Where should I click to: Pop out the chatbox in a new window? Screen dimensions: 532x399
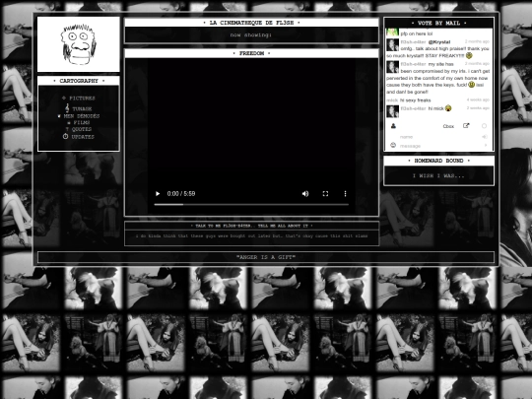pos(466,125)
